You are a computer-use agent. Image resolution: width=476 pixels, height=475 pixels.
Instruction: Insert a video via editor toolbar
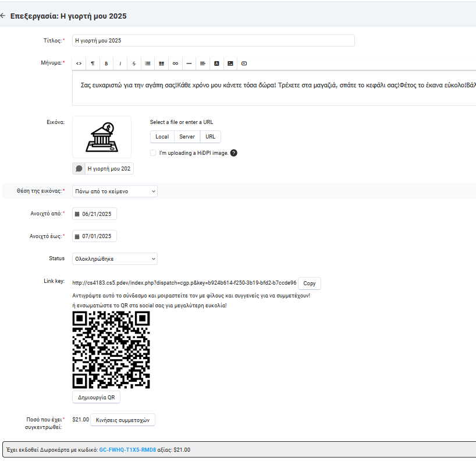pyautogui.click(x=244, y=63)
